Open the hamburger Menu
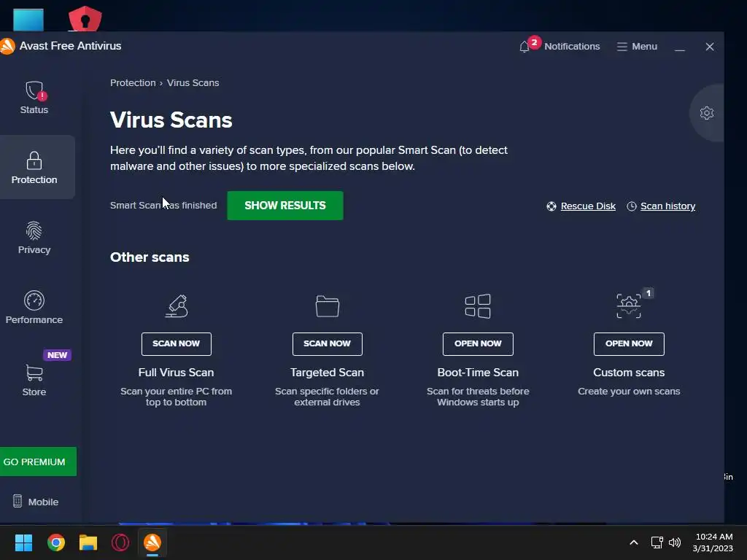 [x=637, y=47]
